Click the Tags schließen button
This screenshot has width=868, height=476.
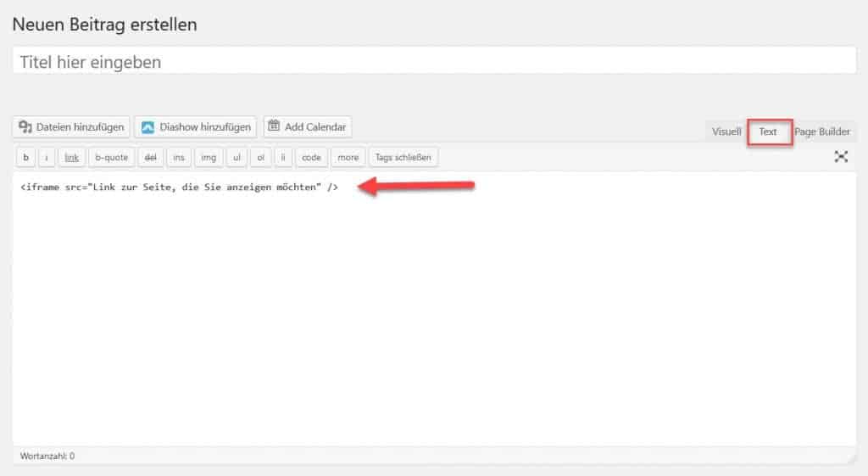(x=403, y=157)
